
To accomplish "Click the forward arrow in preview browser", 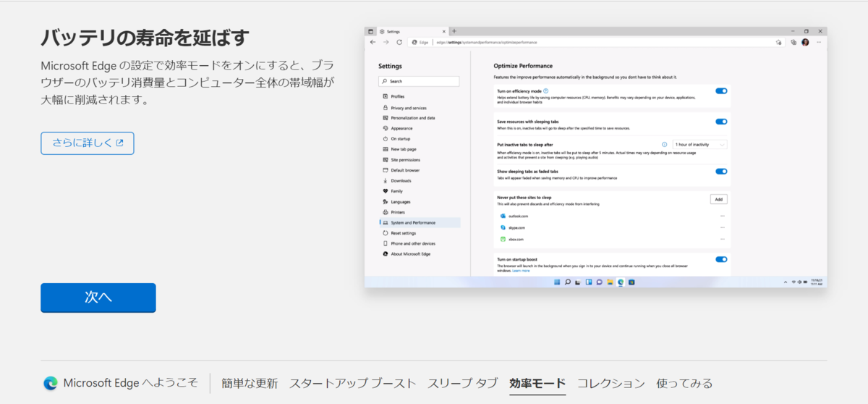I will coord(386,42).
